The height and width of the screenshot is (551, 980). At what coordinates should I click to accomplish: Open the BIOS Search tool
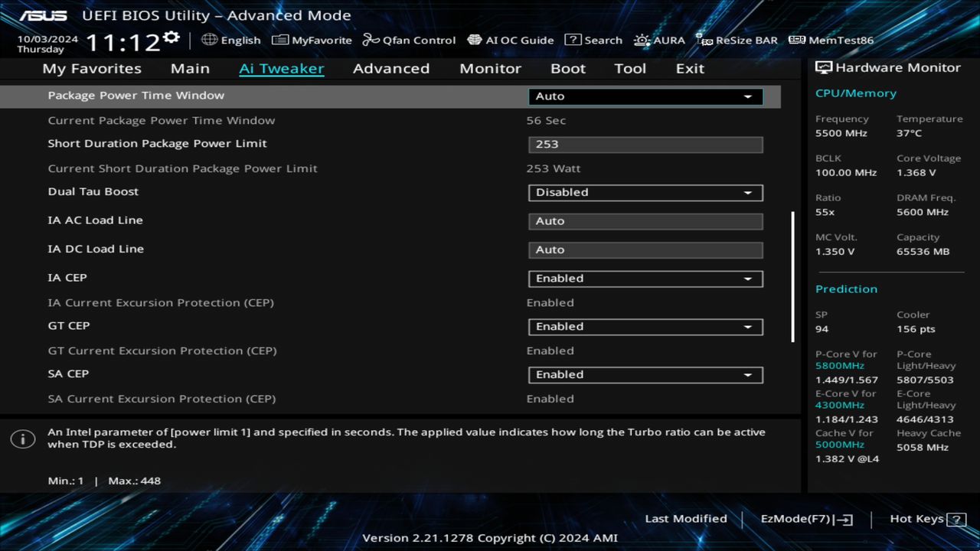tap(593, 40)
